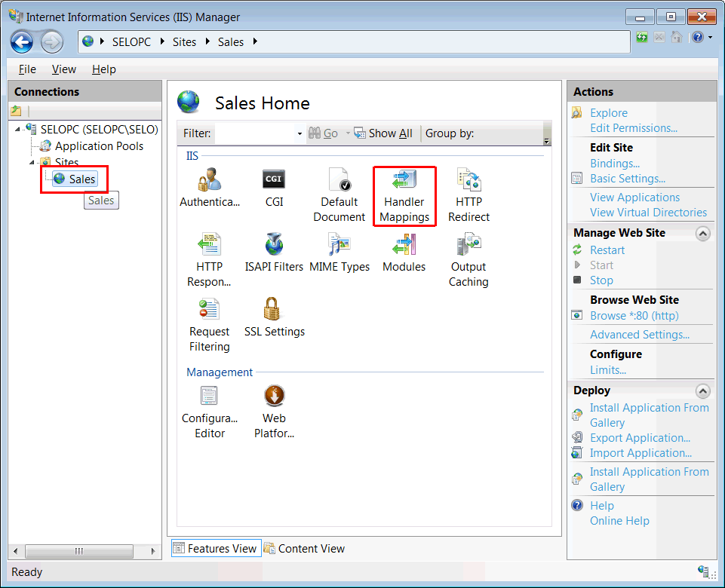Viewport: 725px width, 588px height.
Task: Open the CGI feature icon
Action: pyautogui.click(x=274, y=188)
